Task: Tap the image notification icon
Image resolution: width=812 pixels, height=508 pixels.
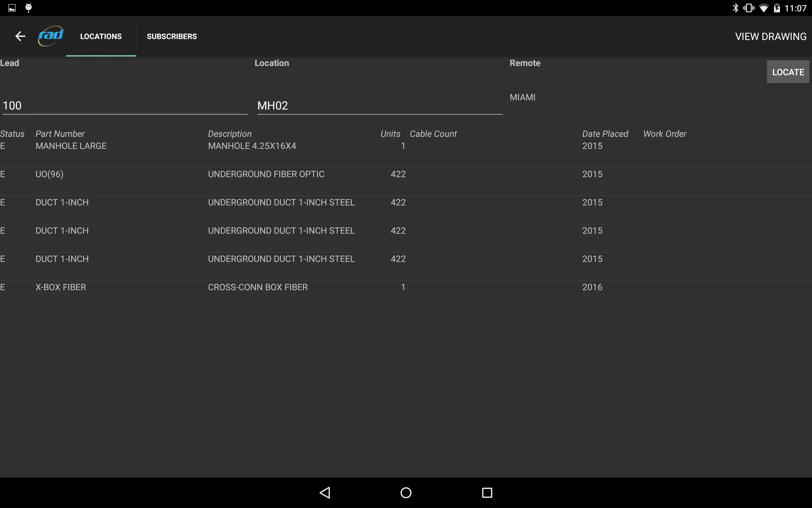Action: [12, 8]
